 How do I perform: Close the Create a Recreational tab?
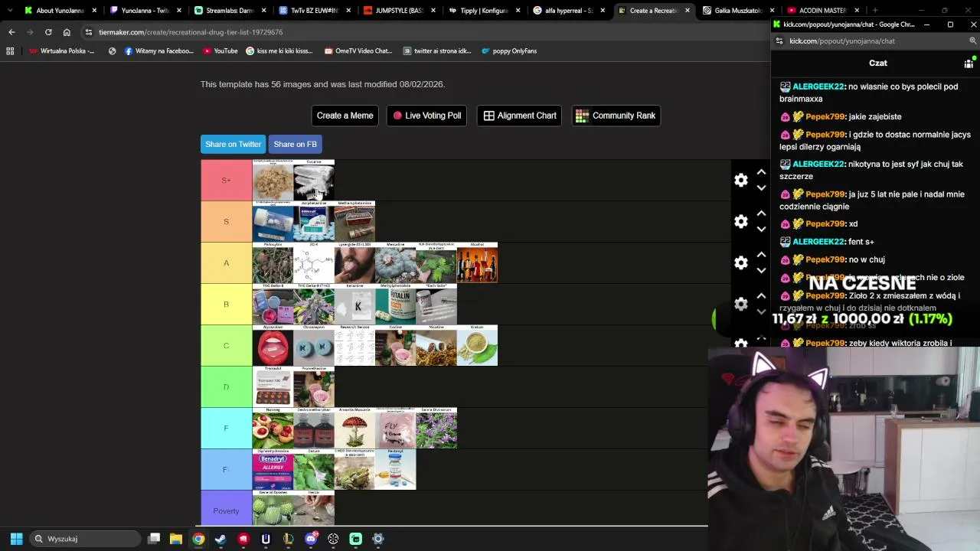(x=687, y=11)
